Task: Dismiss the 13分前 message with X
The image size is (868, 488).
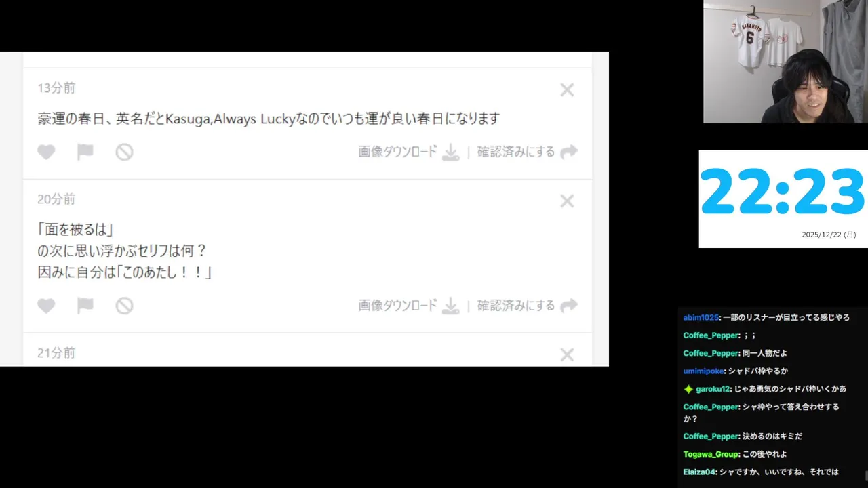Action: (567, 89)
